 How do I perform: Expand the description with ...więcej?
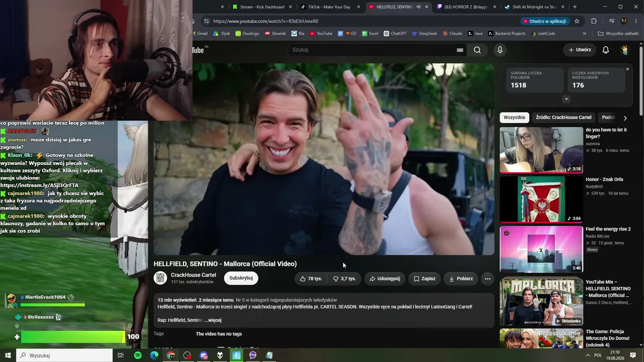tap(213, 320)
